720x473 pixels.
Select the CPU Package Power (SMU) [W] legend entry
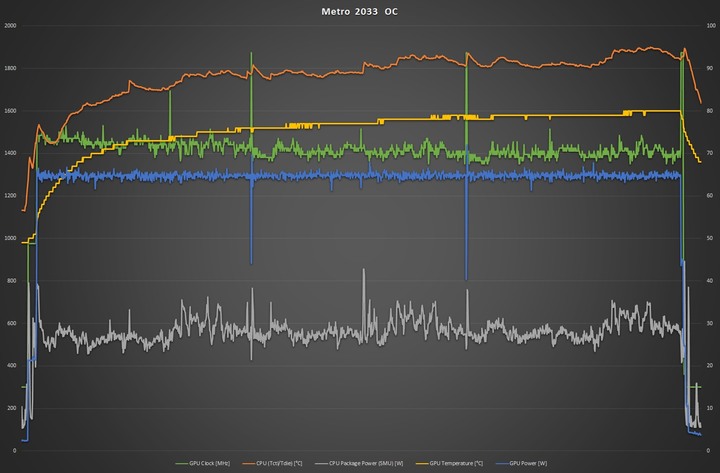point(359,463)
